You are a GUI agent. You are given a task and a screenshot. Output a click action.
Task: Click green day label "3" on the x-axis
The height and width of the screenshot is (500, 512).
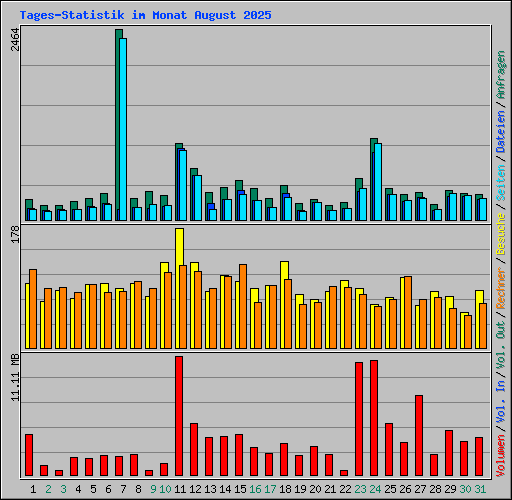tap(63, 489)
